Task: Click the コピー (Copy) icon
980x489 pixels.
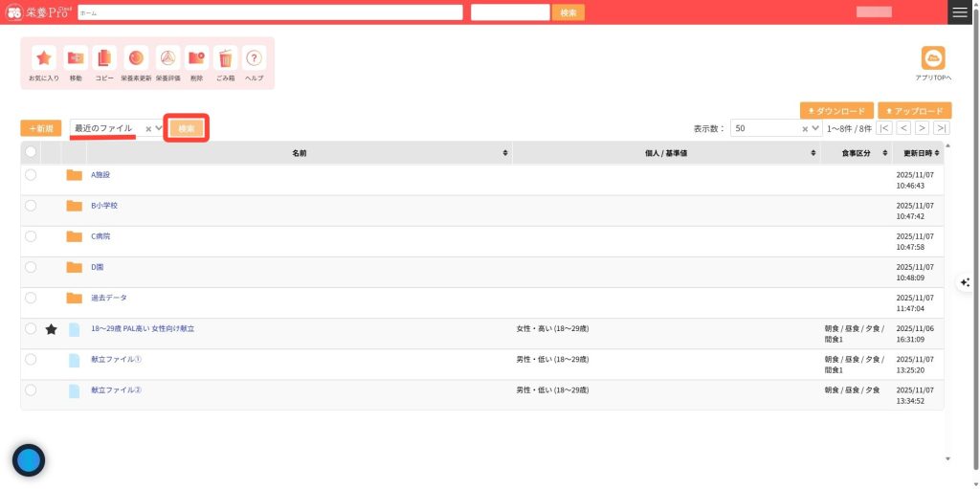Action: point(104,58)
